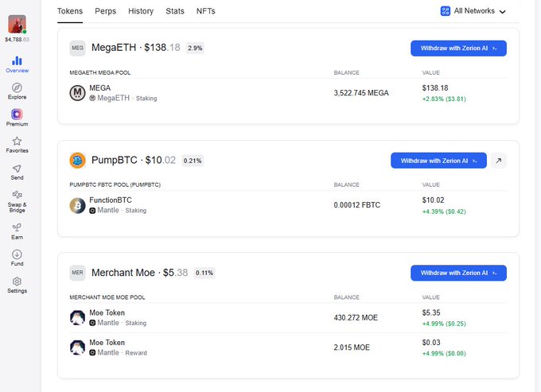
Task: Open the Favorites star icon
Action: pos(17,141)
